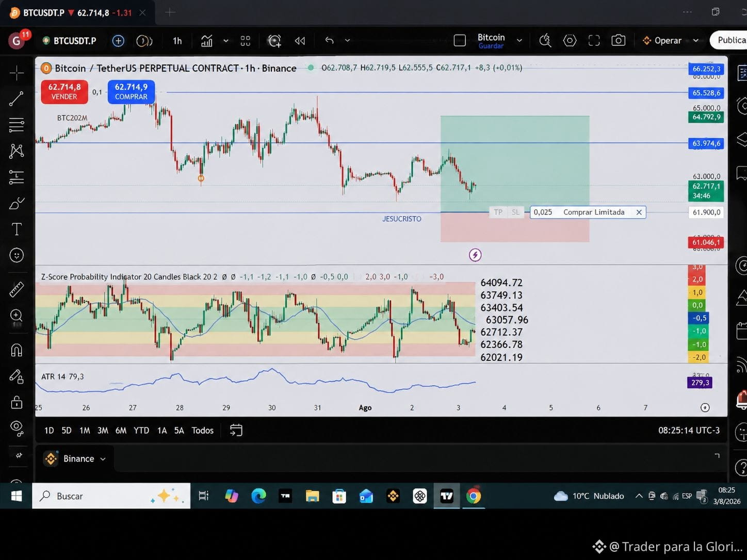The width and height of the screenshot is (747, 560).
Task: Click the Publicar button
Action: [x=728, y=40]
